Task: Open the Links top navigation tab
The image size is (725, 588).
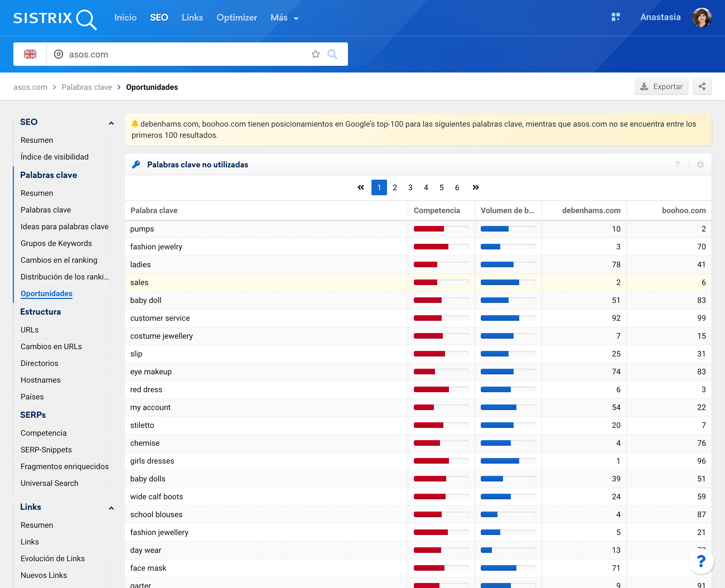Action: [192, 18]
